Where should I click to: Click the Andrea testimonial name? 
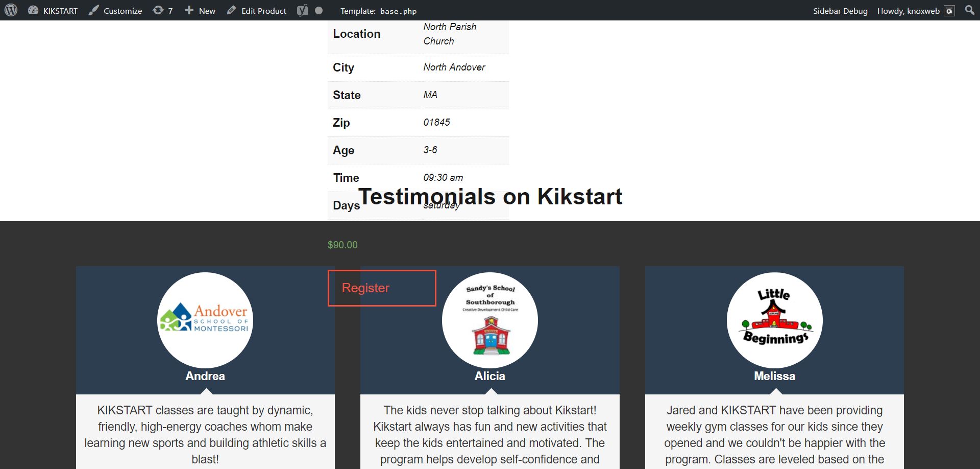(x=205, y=376)
